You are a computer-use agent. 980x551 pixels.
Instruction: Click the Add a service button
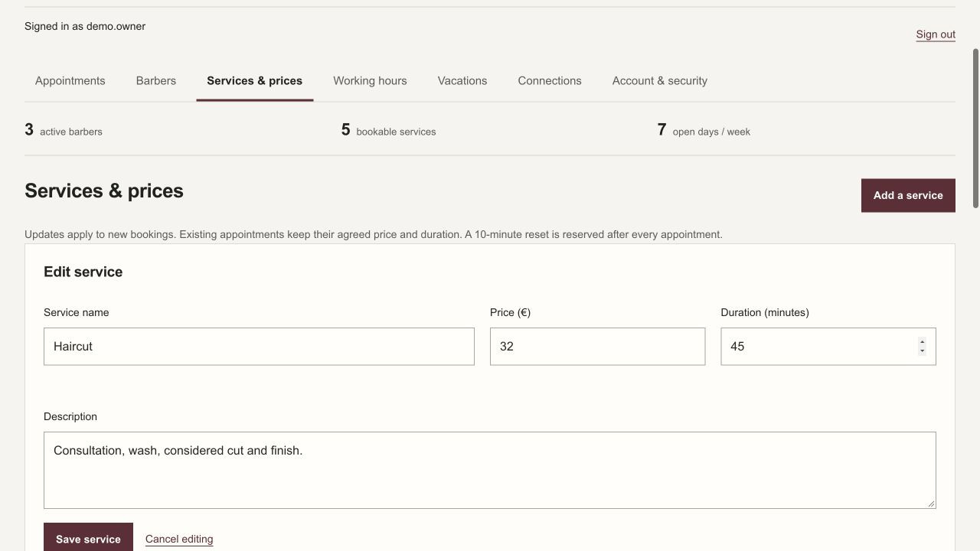tap(908, 195)
